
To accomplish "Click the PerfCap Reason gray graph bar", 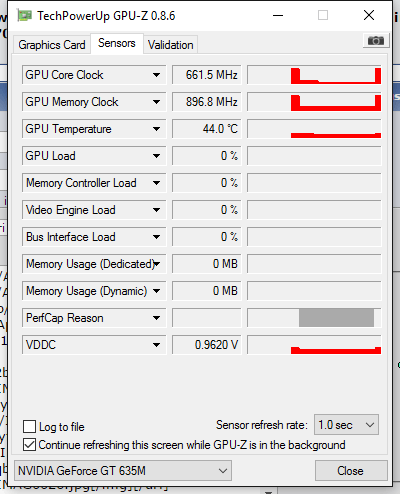I will pos(336,318).
